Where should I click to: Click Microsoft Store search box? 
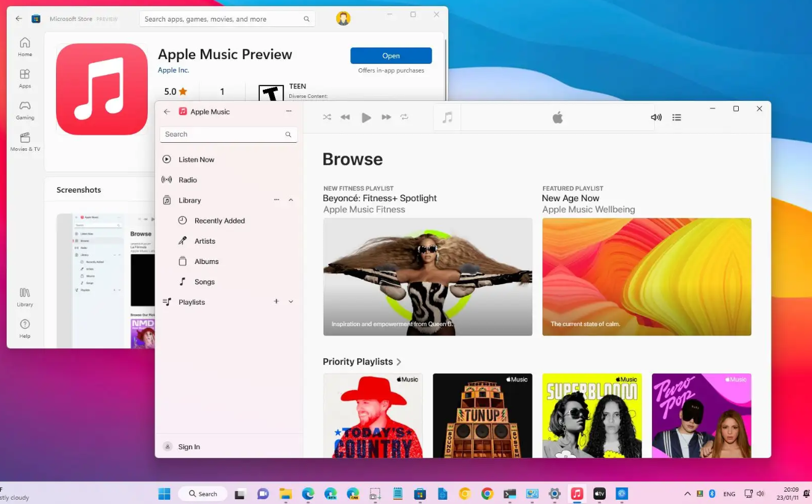[x=227, y=19]
